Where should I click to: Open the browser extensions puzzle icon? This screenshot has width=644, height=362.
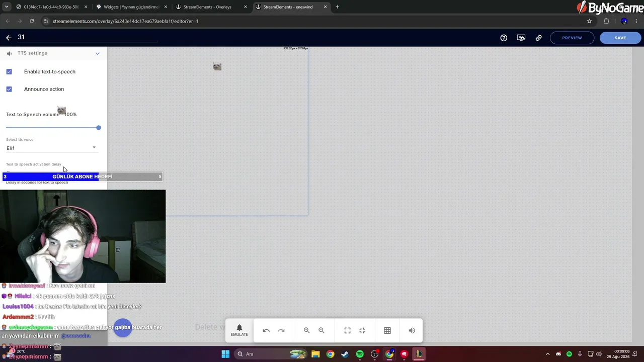click(x=606, y=21)
